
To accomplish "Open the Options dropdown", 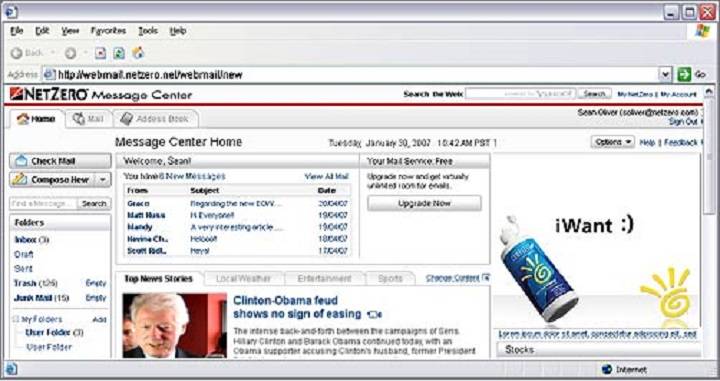I will point(613,142).
